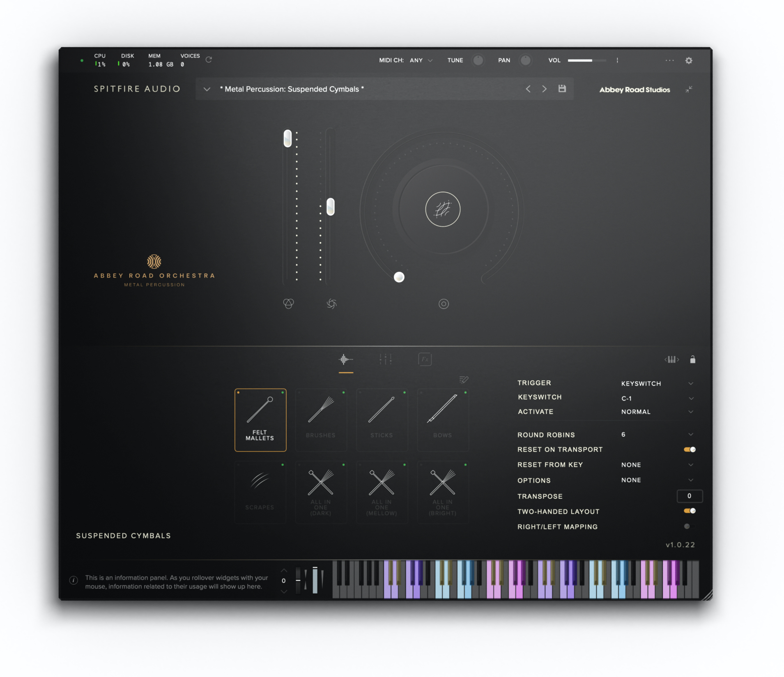Switch to the FX tab
Viewport: 784px width, 677px height.
point(425,359)
